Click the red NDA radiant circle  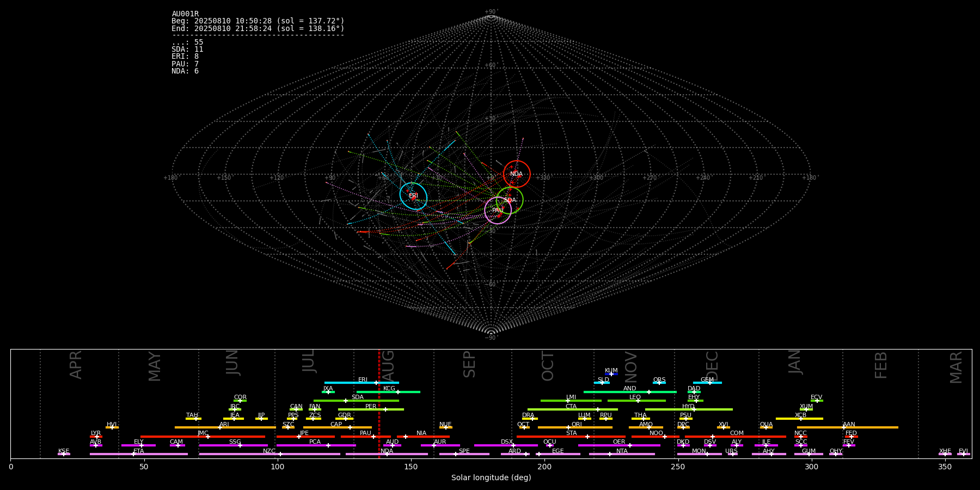[x=517, y=174]
